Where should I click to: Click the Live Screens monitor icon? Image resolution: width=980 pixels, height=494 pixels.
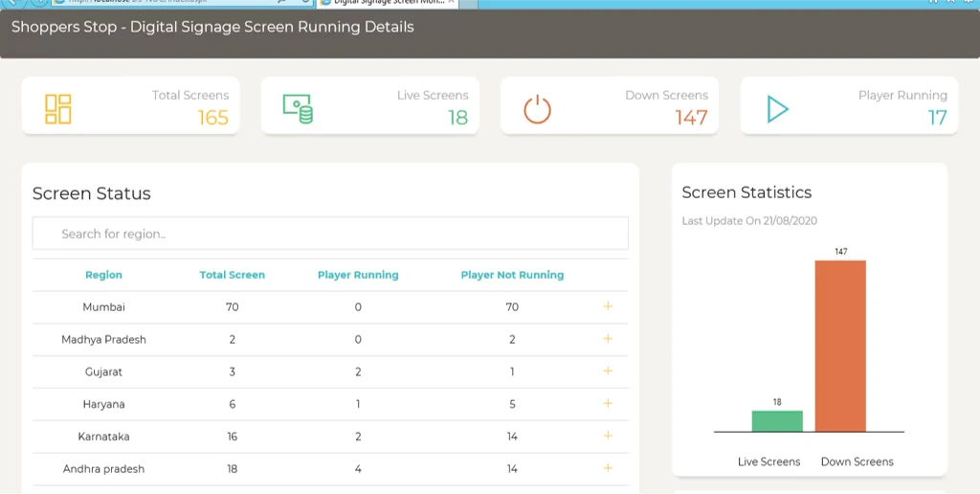click(298, 109)
